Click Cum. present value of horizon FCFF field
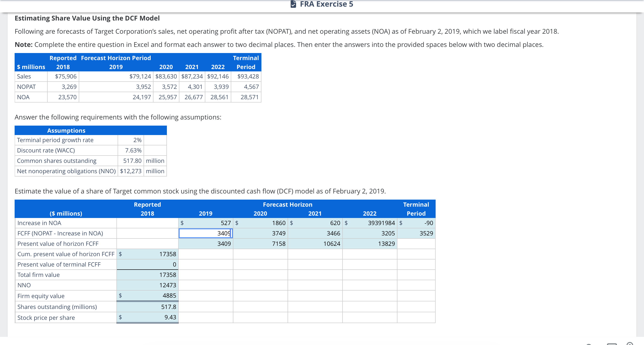This screenshot has height=345, width=644. click(x=149, y=254)
